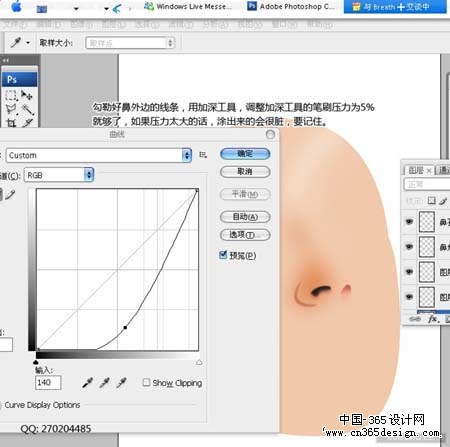
Task: Toggle lock image pixels brush icon
Action: [443, 200]
